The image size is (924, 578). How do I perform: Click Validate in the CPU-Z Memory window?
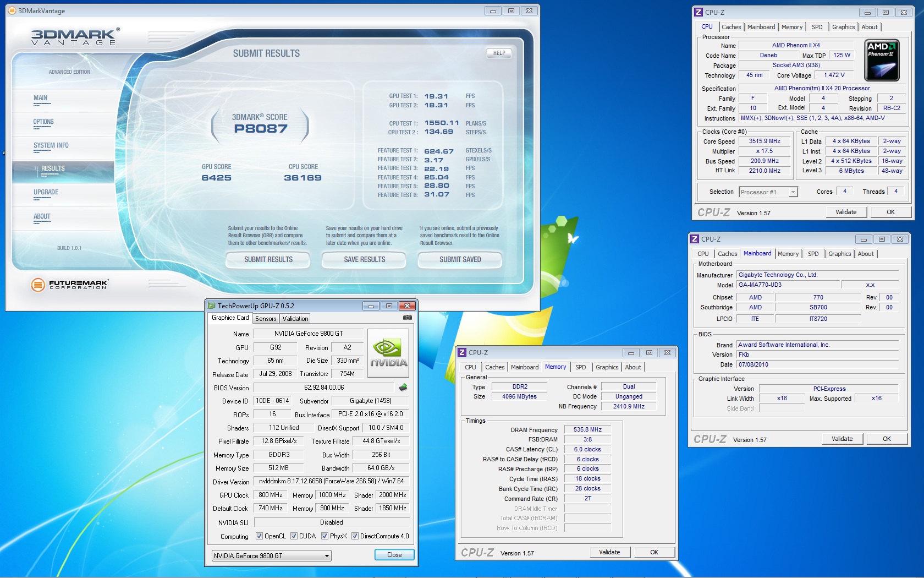[609, 552]
